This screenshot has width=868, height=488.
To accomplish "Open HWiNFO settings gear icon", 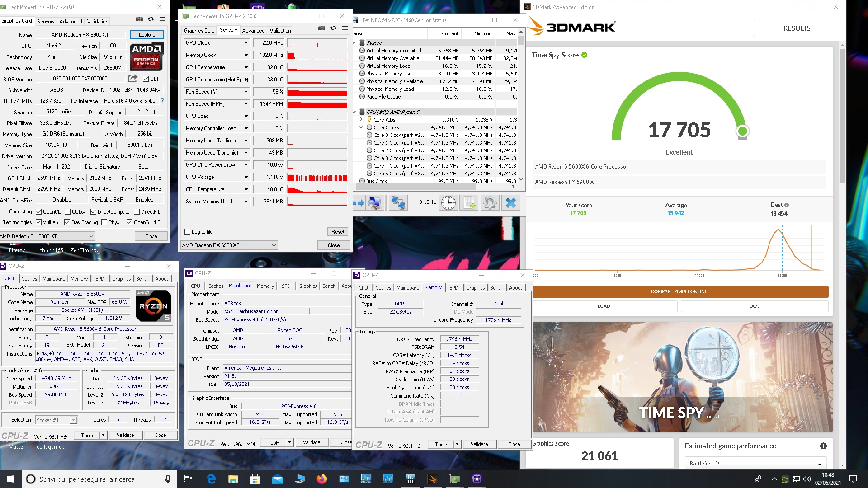I will click(x=490, y=203).
